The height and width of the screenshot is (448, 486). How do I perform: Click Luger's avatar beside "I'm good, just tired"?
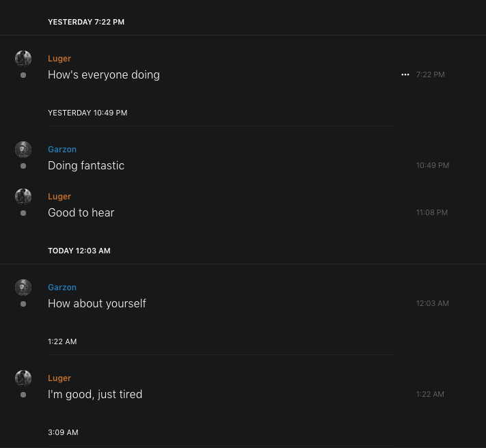click(23, 378)
